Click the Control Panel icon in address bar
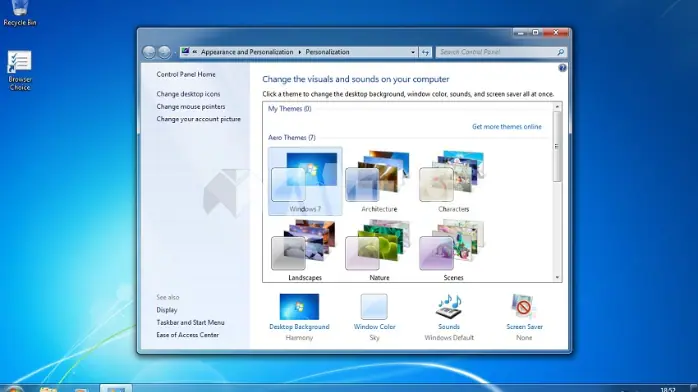Screen dimensions: 698x392 [x=185, y=52]
